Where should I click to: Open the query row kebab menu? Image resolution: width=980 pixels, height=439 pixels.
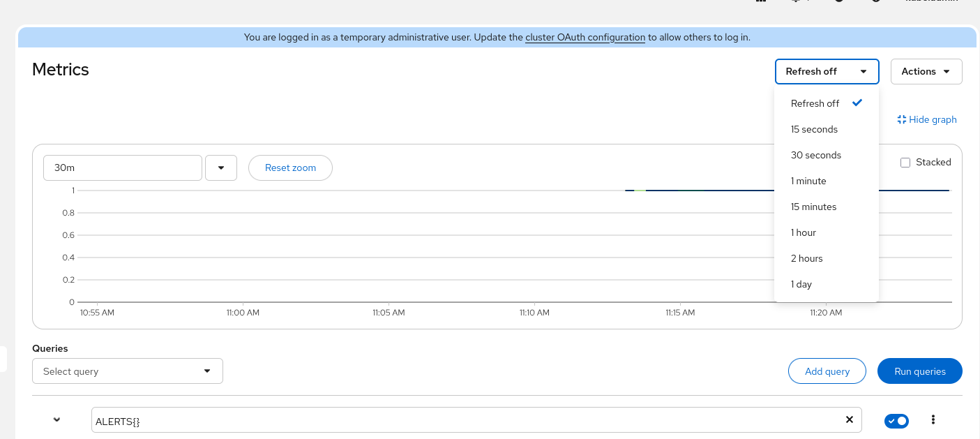point(933,420)
